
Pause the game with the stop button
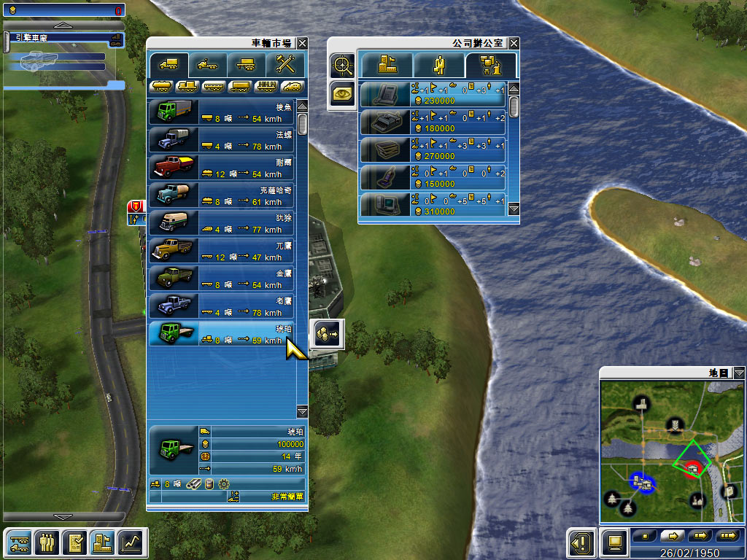[x=645, y=536]
